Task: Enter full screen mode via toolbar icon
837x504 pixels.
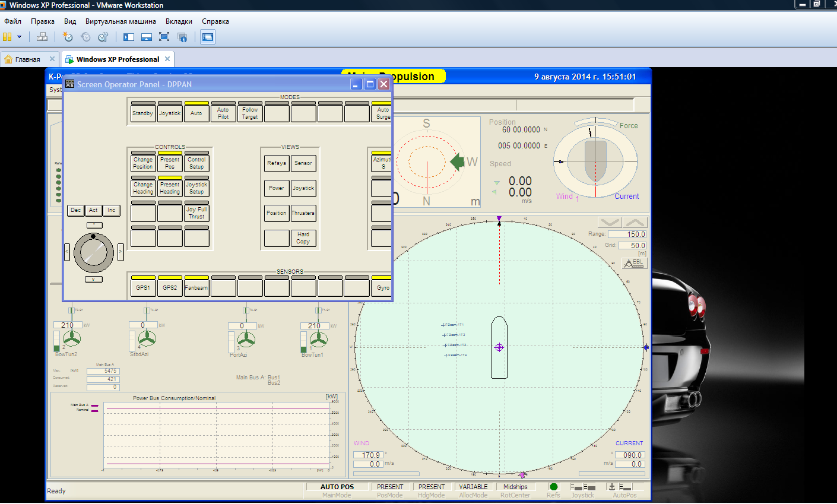Action: 164,37
